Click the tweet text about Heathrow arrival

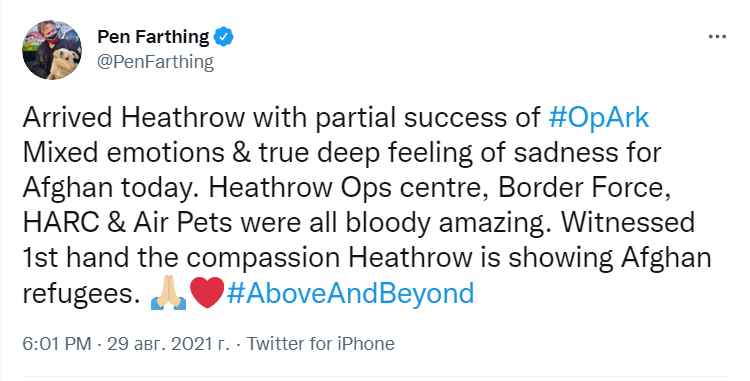366,205
